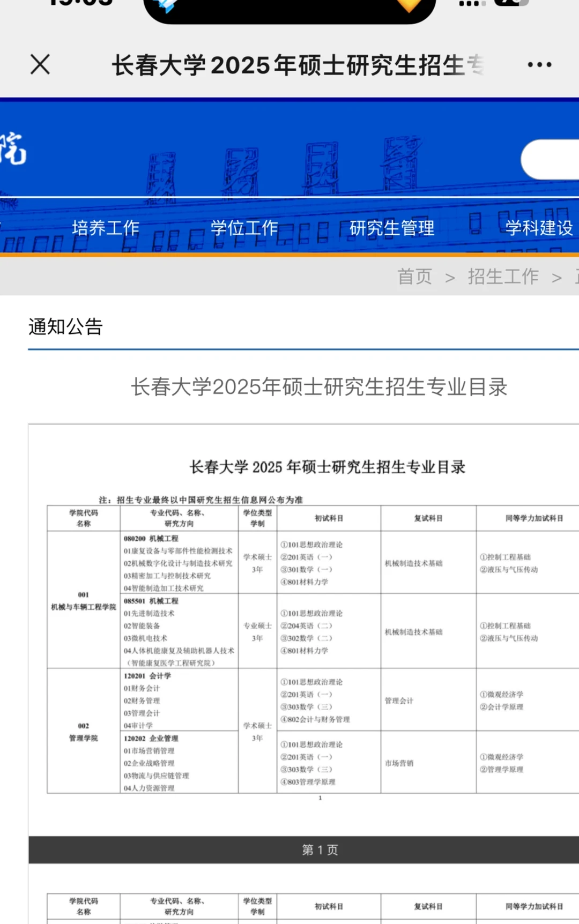Tap the 学院代码 名称 header on page 1

click(x=84, y=518)
